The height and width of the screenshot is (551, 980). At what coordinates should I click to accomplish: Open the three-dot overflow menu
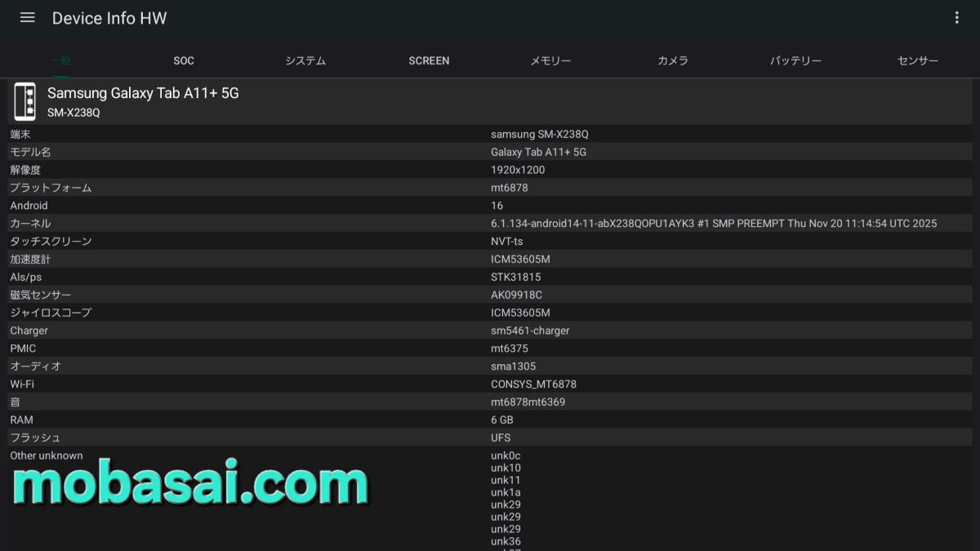point(956,18)
